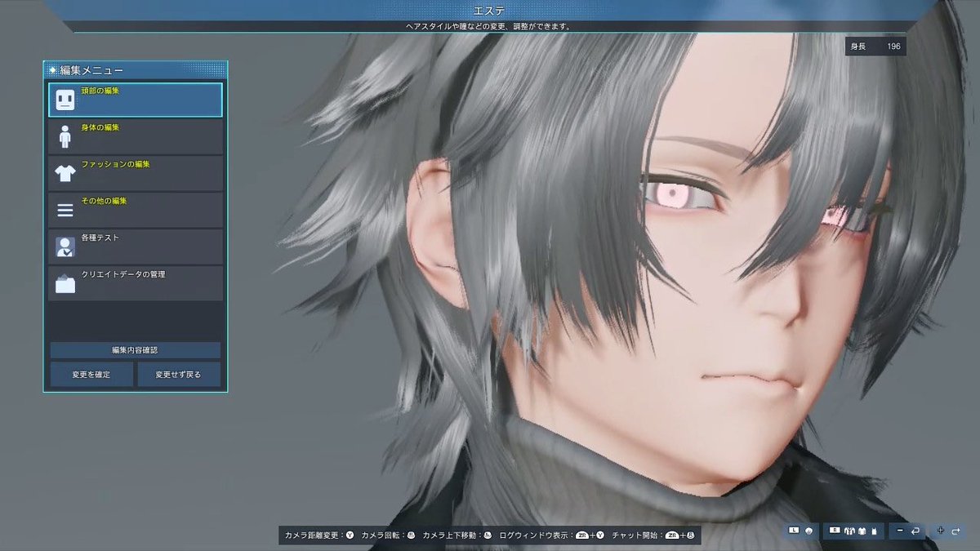Open the その他の編集 menu entry
Screen dimensions: 980x551
click(136, 210)
